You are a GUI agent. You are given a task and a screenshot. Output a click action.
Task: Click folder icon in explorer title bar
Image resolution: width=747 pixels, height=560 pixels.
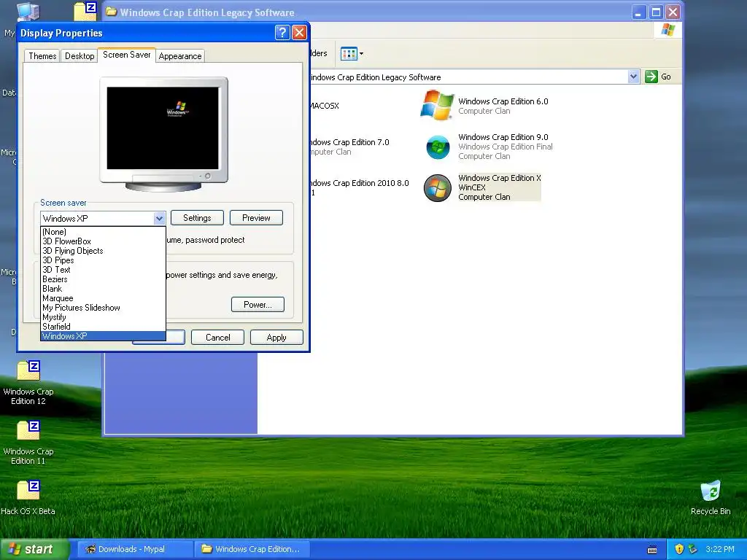click(x=112, y=12)
